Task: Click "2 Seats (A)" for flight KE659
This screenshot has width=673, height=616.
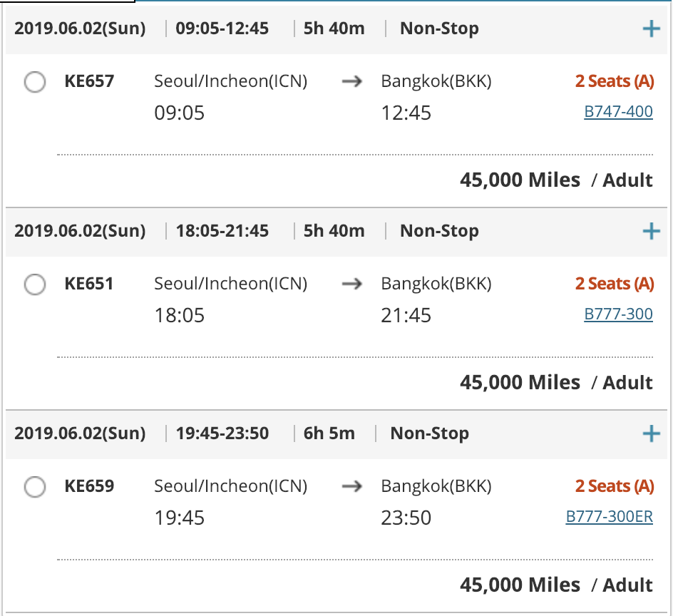Action: [615, 486]
